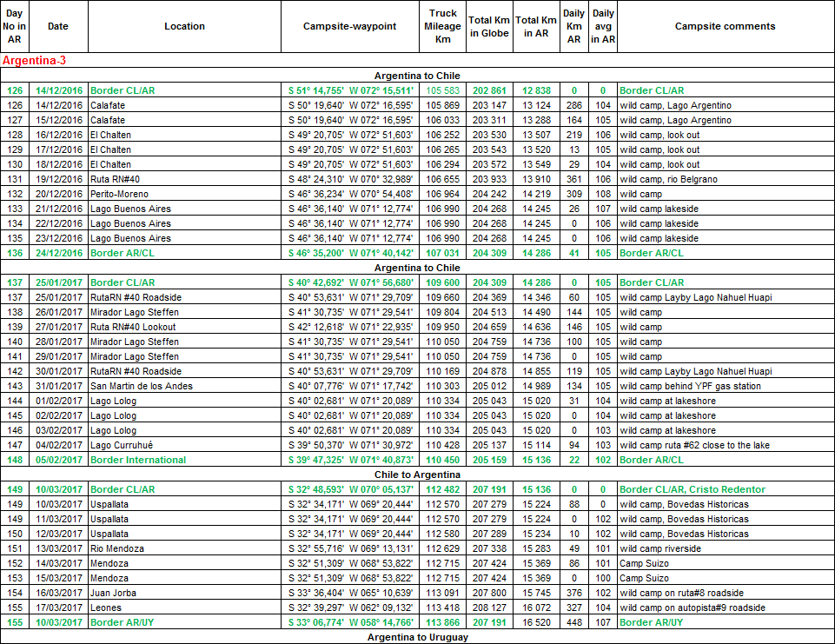
Task: Click the Juan Jorba location cell
Action: (x=115, y=593)
